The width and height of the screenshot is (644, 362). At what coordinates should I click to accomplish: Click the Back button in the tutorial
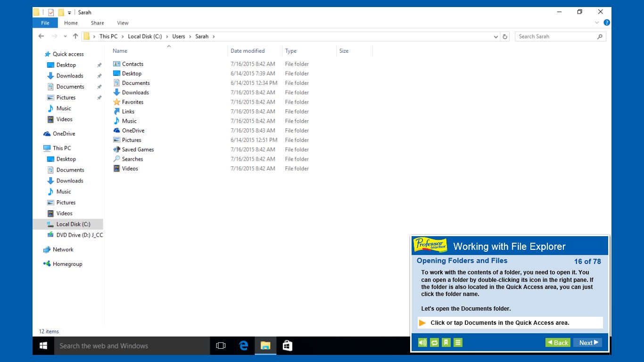[x=558, y=343]
